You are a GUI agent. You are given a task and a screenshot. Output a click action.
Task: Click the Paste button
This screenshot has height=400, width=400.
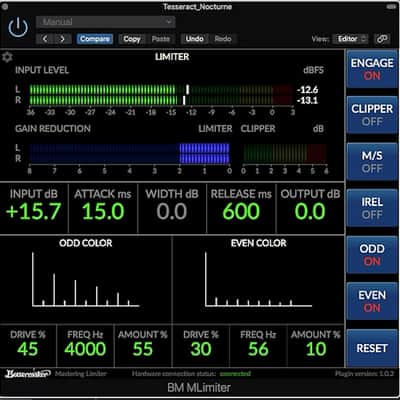coord(161,39)
